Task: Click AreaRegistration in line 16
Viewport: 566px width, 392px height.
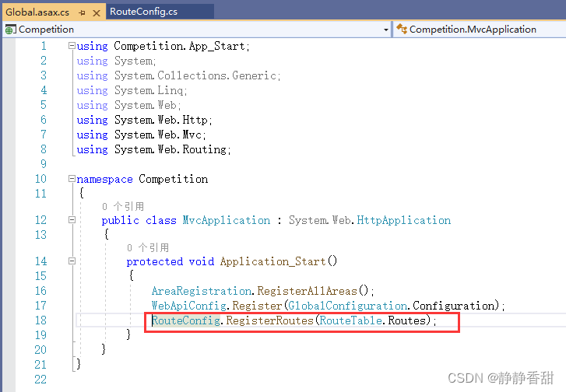Action: click(x=202, y=291)
